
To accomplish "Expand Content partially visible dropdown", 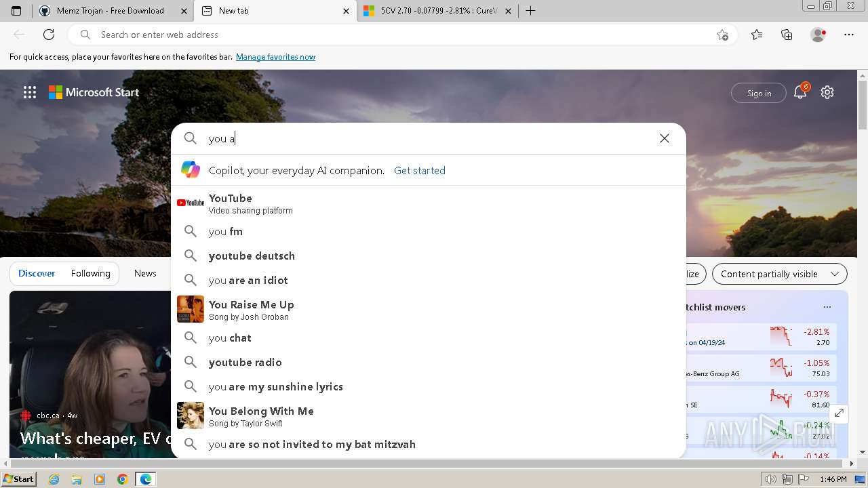I will 780,274.
